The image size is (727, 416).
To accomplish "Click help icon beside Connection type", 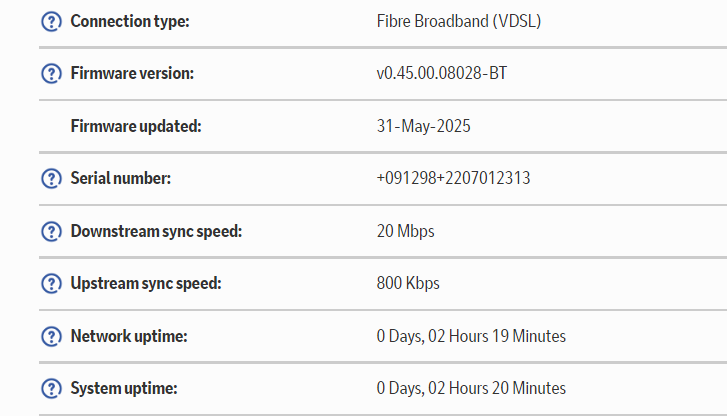I will pyautogui.click(x=51, y=21).
